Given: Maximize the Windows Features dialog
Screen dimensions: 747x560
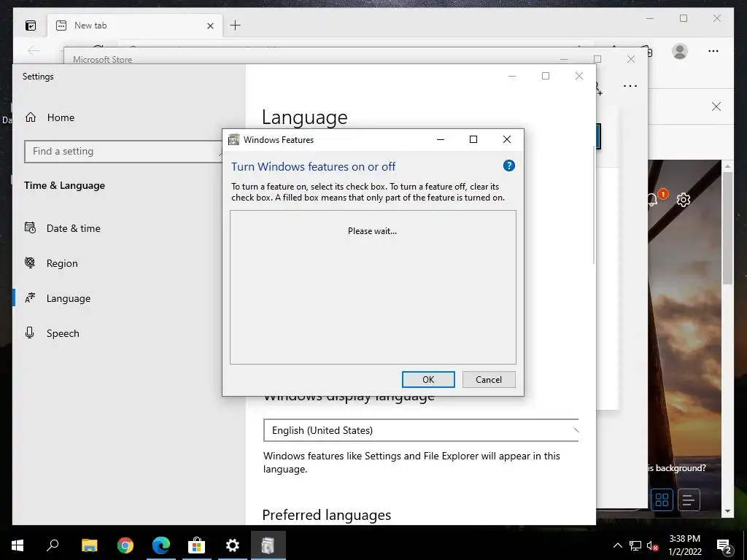Looking at the screenshot, I should point(473,139).
